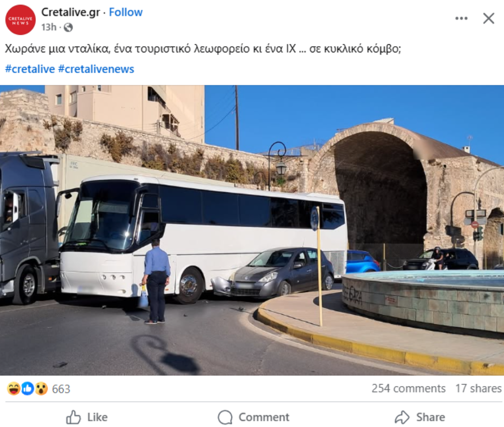Click the blue thumbs-up reaction icon
The image size is (504, 427).
(28, 389)
